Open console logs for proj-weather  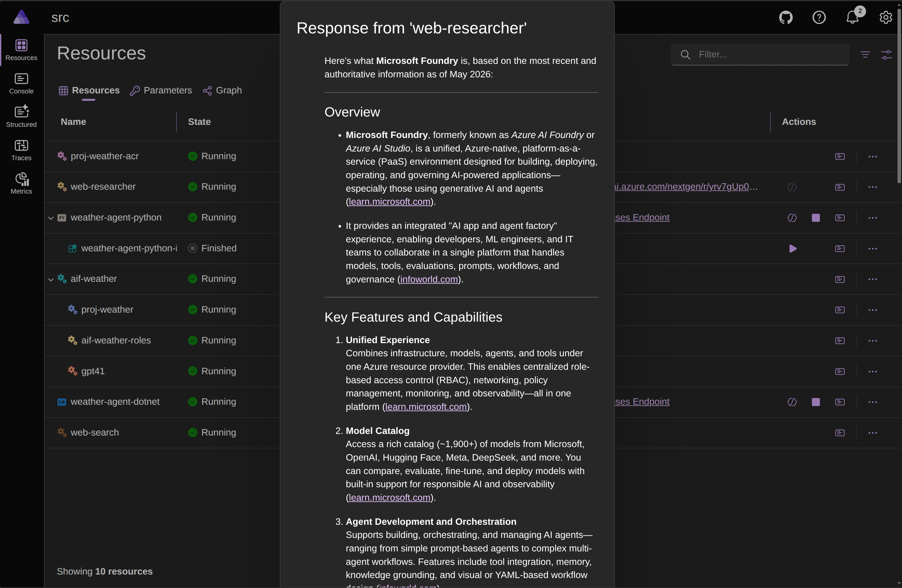click(840, 310)
